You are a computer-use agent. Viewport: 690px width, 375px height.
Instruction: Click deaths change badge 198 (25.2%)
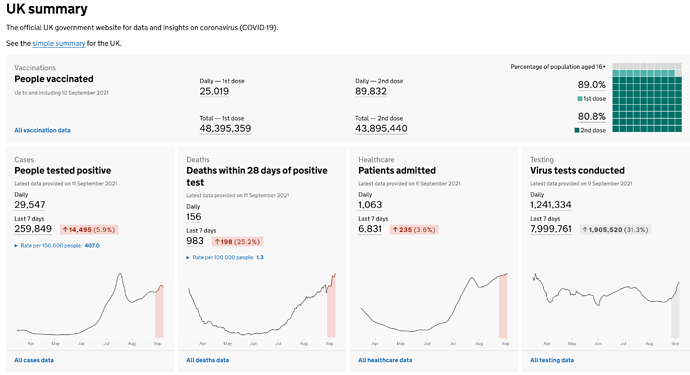point(238,242)
